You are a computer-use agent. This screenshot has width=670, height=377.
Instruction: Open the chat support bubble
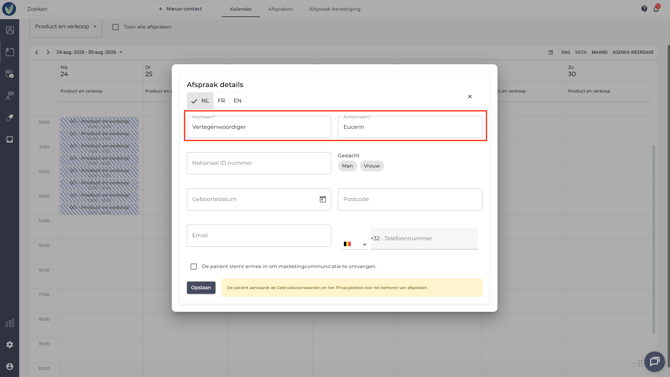[x=655, y=362]
